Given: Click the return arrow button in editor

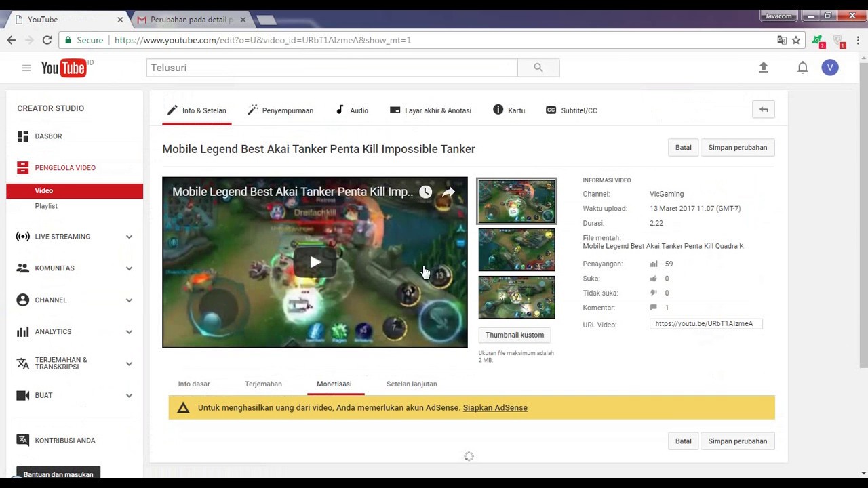Looking at the screenshot, I should (x=764, y=110).
